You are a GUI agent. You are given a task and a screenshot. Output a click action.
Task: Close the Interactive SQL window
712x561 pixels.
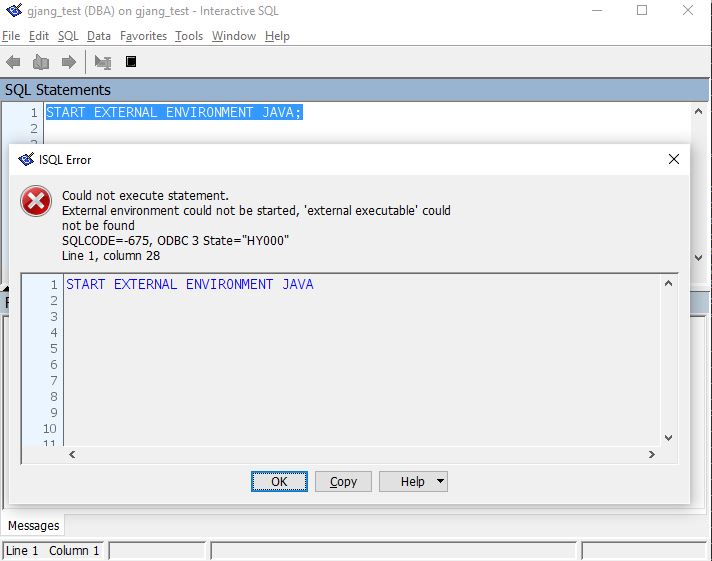[687, 10]
